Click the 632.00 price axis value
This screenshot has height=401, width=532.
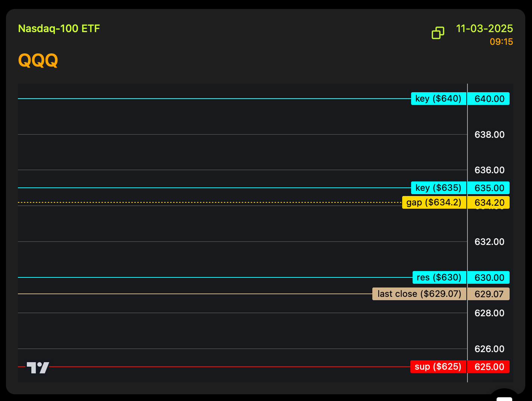[x=489, y=242]
